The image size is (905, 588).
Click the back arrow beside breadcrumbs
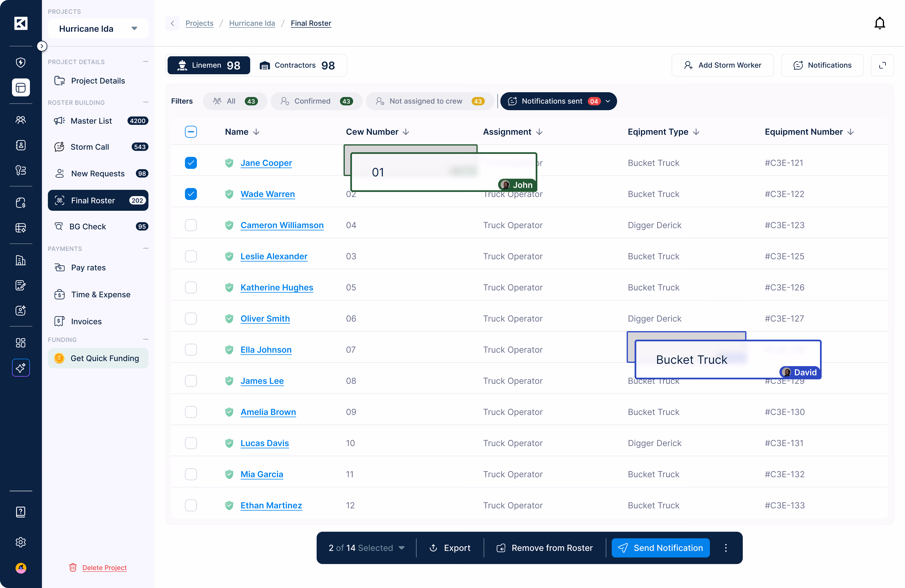pyautogui.click(x=172, y=23)
